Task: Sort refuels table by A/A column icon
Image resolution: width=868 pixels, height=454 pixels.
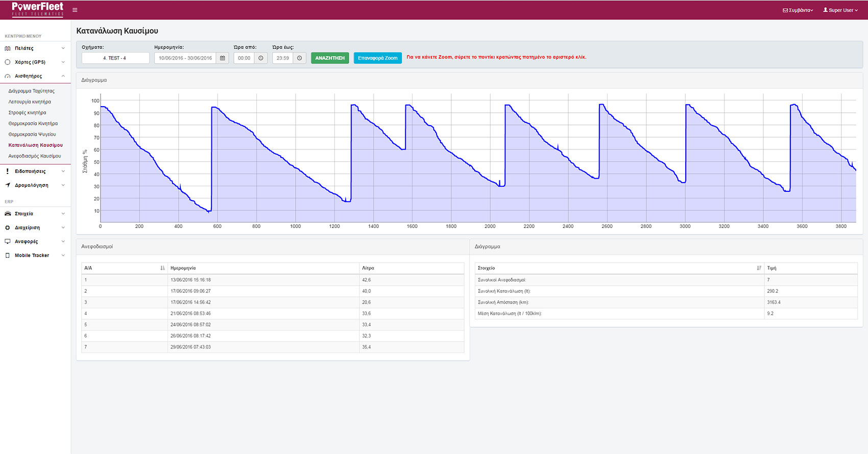Action: 162,268
